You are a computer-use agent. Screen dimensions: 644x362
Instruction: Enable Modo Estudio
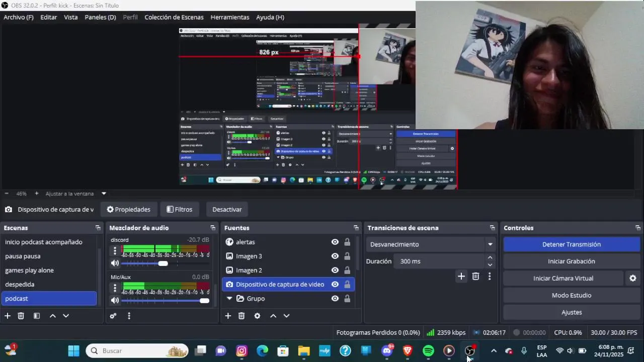pyautogui.click(x=572, y=295)
